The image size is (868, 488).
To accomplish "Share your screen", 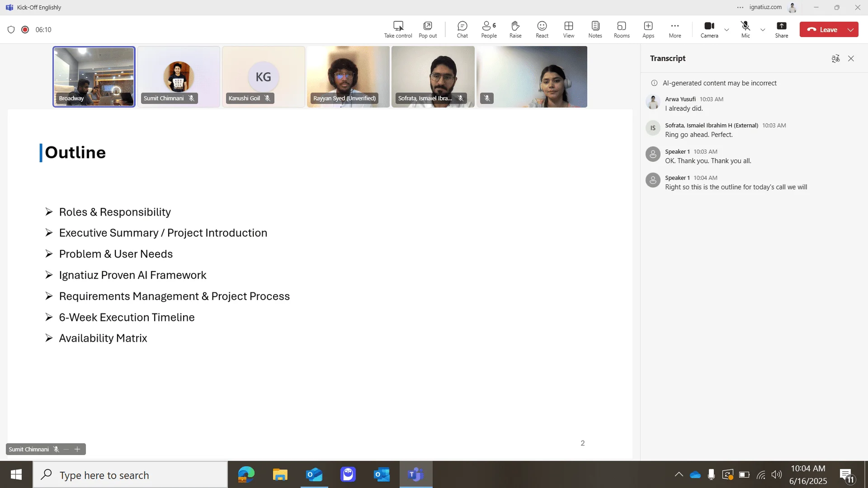I will pos(781,29).
